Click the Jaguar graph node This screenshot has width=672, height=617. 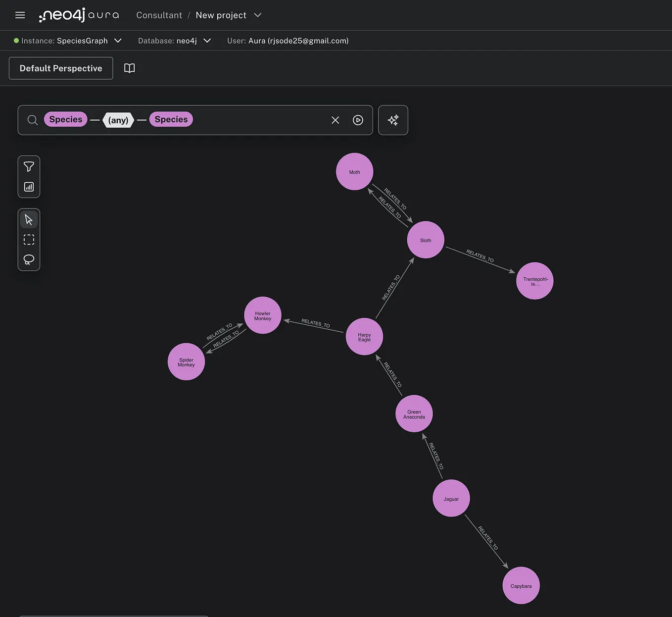click(451, 498)
